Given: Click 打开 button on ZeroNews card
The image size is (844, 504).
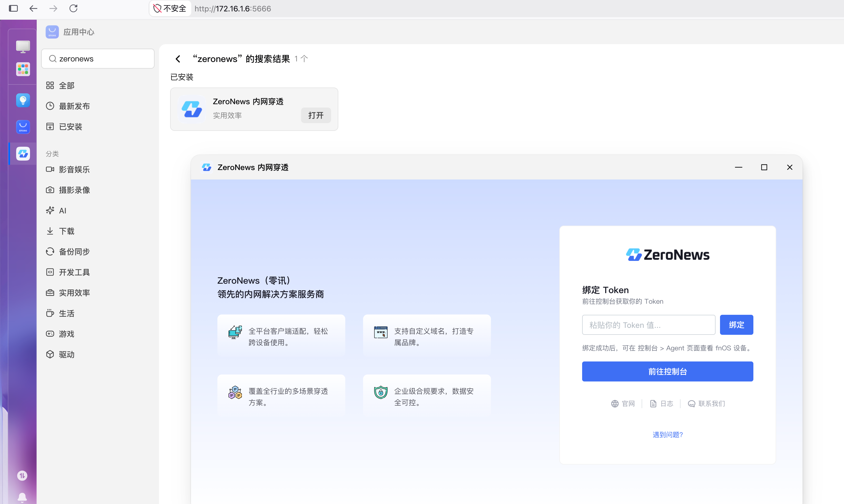Looking at the screenshot, I should click(316, 116).
